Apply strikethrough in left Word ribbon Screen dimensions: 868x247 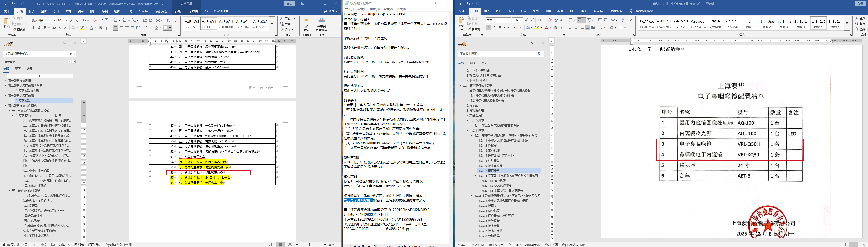point(54,28)
